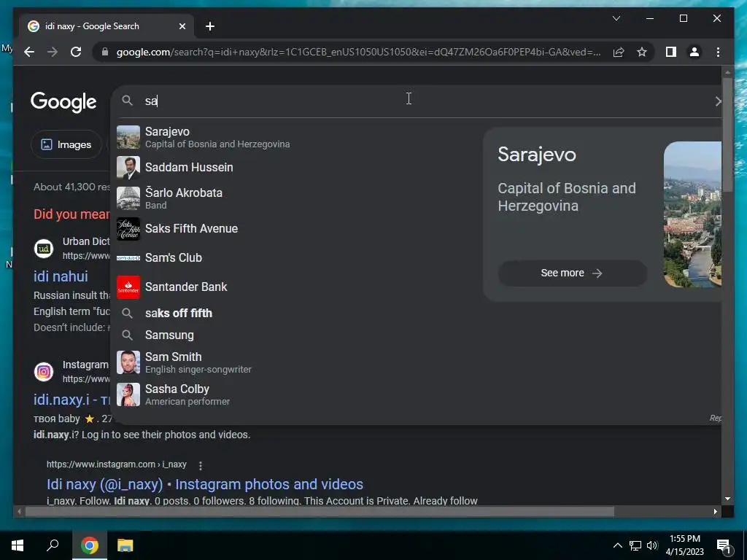The width and height of the screenshot is (747, 560).
Task: Open a new browser tab
Action: (210, 26)
